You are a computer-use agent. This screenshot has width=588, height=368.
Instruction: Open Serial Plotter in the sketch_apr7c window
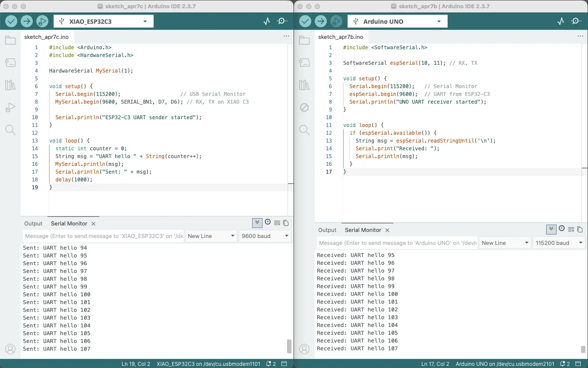point(267,21)
